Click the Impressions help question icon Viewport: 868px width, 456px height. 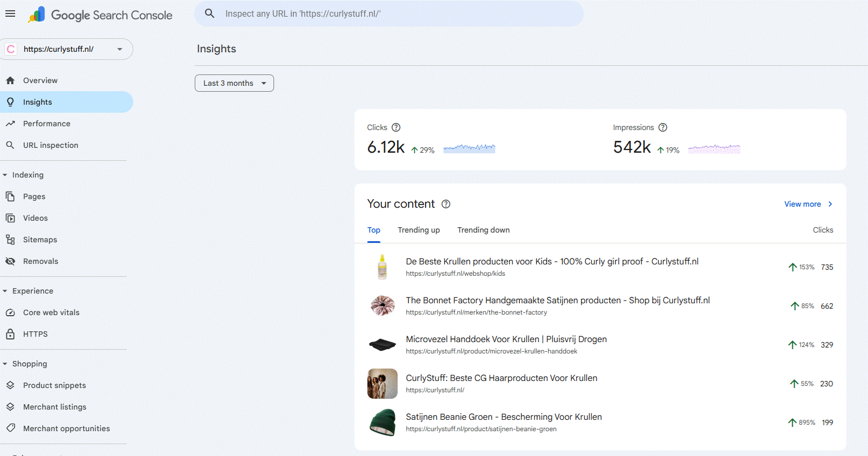(x=663, y=127)
